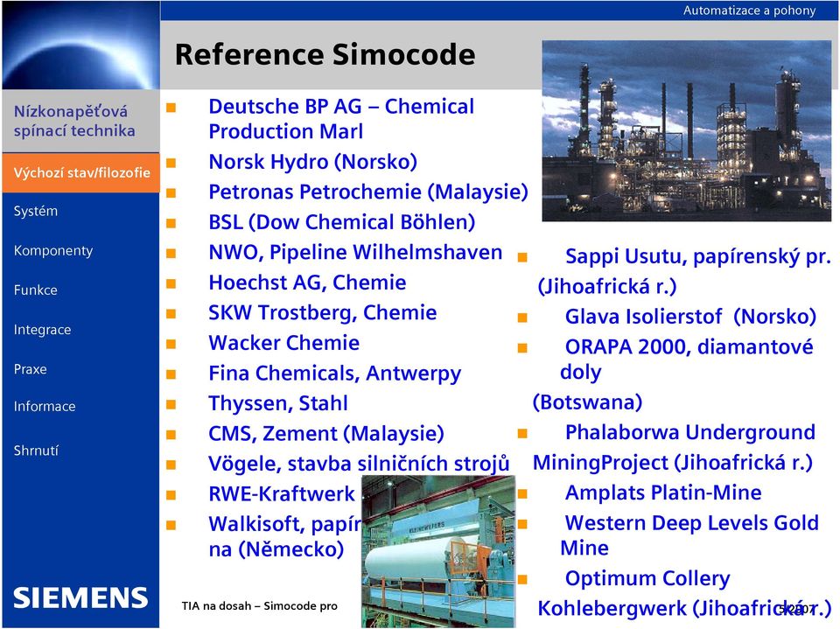Select SKW Trostberg, Chemie
Viewport: 840px width, 629px height.
coord(323,312)
